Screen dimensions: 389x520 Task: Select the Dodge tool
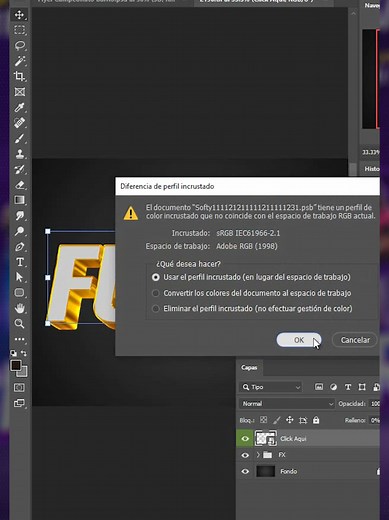coord(19,231)
